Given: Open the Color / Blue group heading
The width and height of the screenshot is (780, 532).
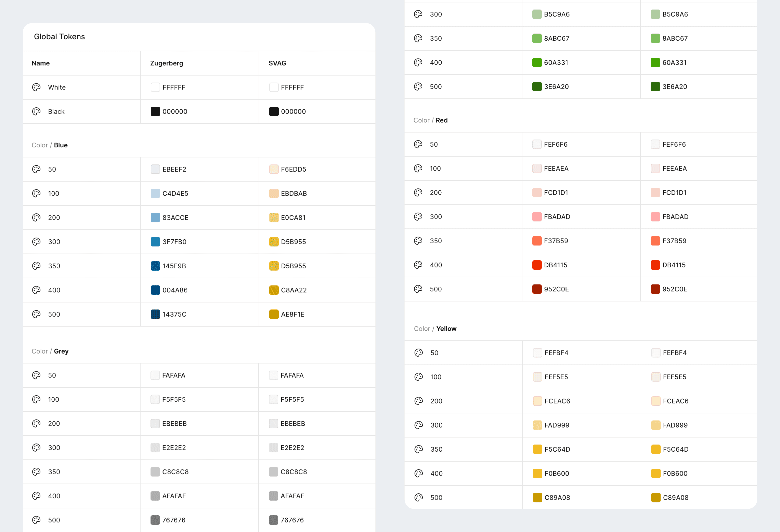Looking at the screenshot, I should (x=50, y=145).
